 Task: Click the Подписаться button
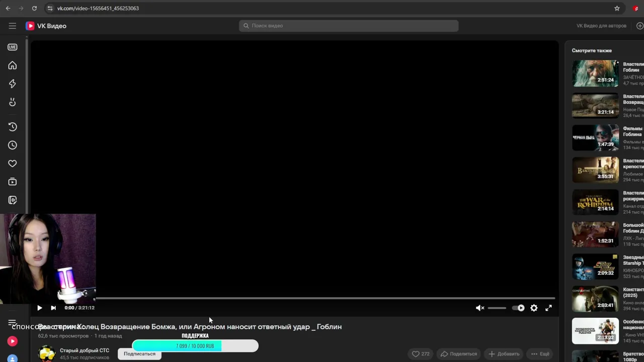click(139, 354)
